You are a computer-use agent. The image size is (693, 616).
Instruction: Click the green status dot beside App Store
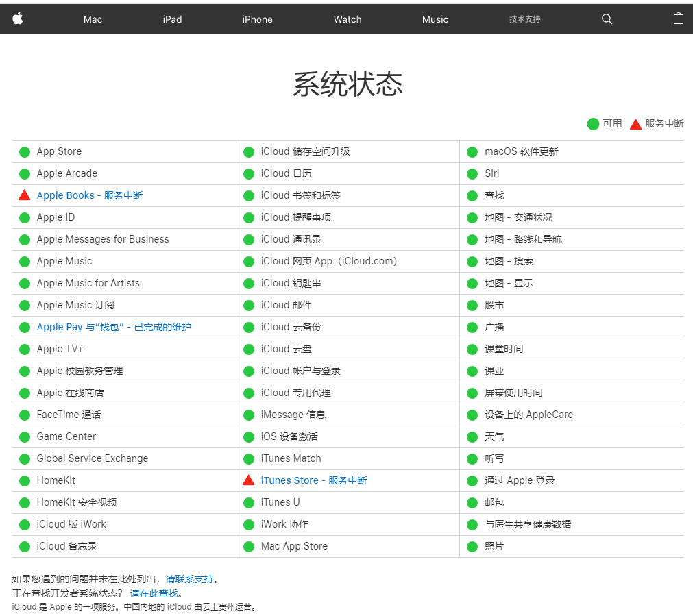[x=25, y=151]
